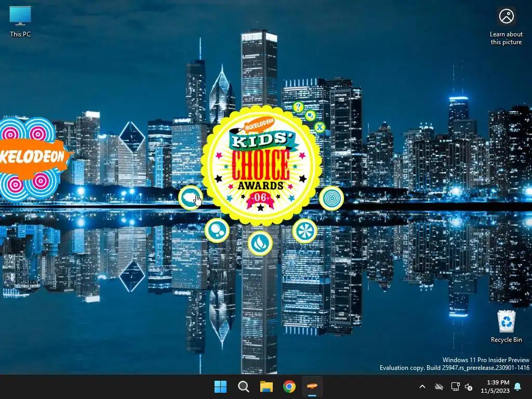Open taskbar Search
Screen dimensions: 532x399
[x=243, y=387]
